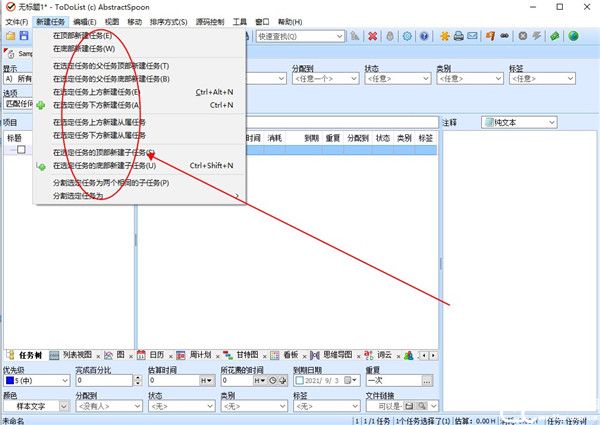600x425 pixels.
Task: Click the red X delete task icon
Action: 372,36
